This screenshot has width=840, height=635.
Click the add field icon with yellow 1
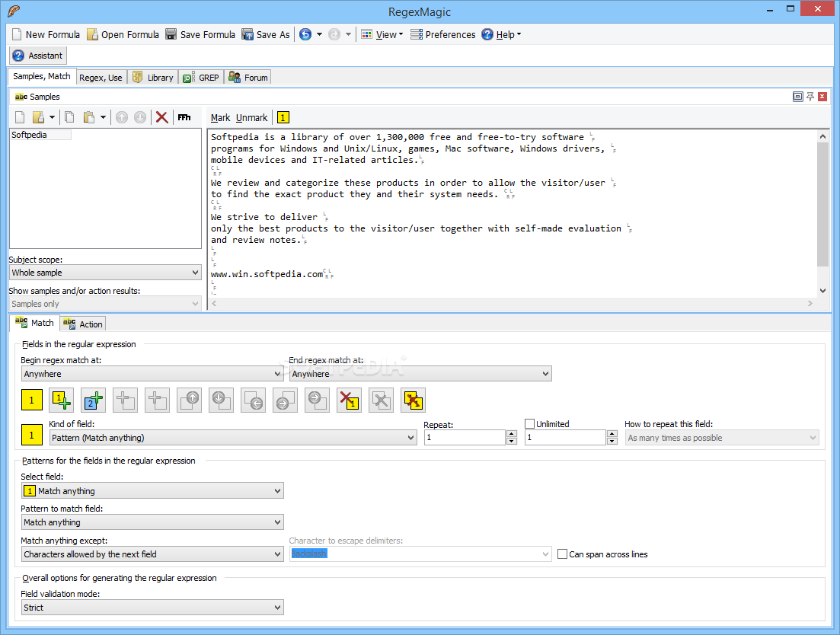(x=62, y=400)
